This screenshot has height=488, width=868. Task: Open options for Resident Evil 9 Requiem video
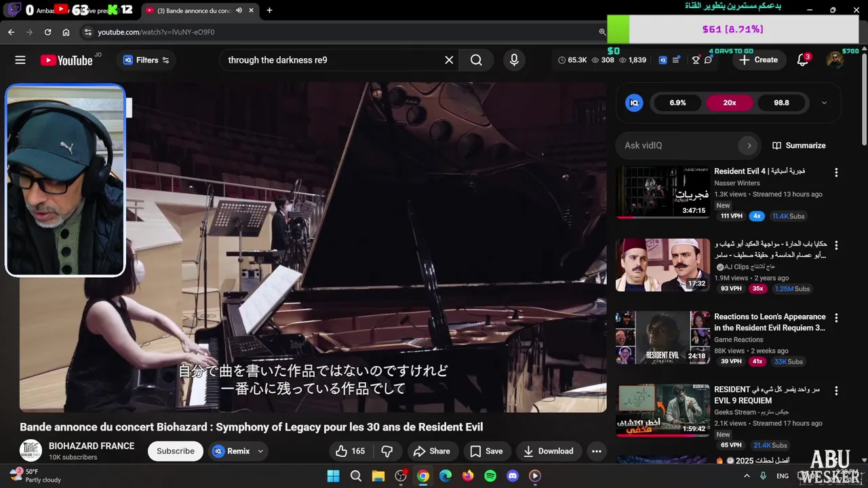[836, 391]
